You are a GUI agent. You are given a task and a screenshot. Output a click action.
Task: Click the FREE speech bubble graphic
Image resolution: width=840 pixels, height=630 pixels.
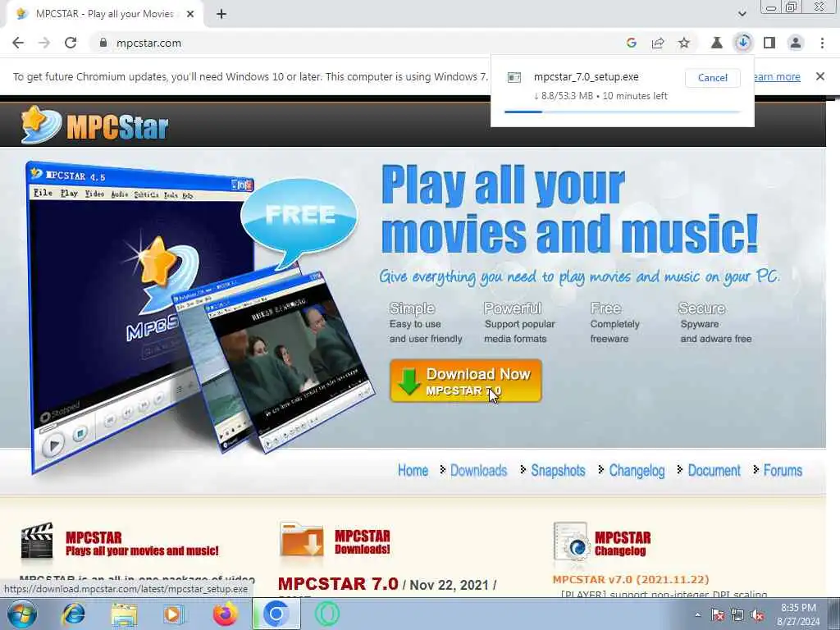click(x=299, y=222)
